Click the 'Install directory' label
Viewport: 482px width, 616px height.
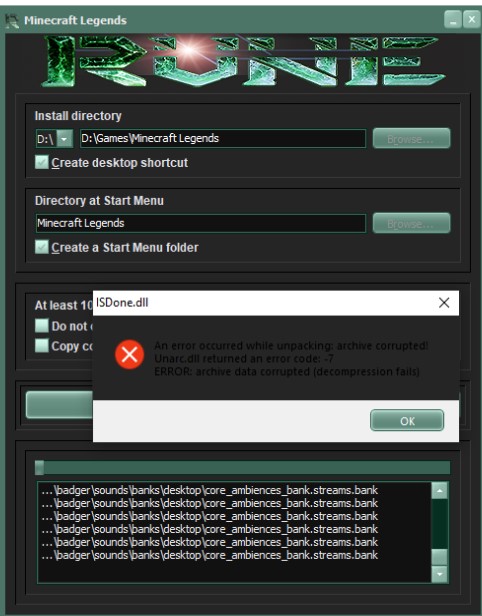78,116
